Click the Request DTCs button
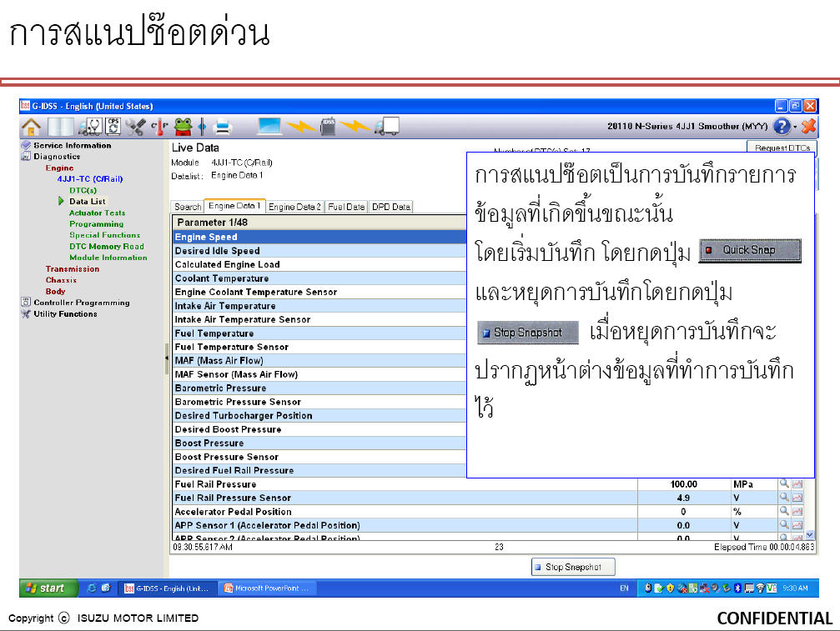 (782, 147)
